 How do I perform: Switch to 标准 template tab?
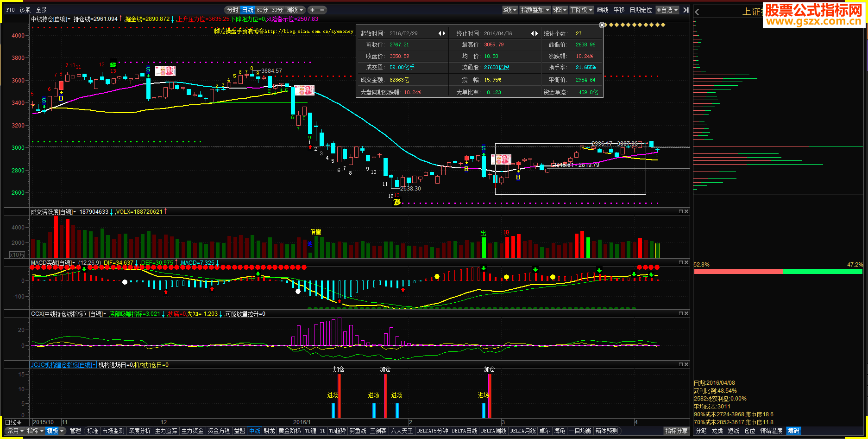93,431
